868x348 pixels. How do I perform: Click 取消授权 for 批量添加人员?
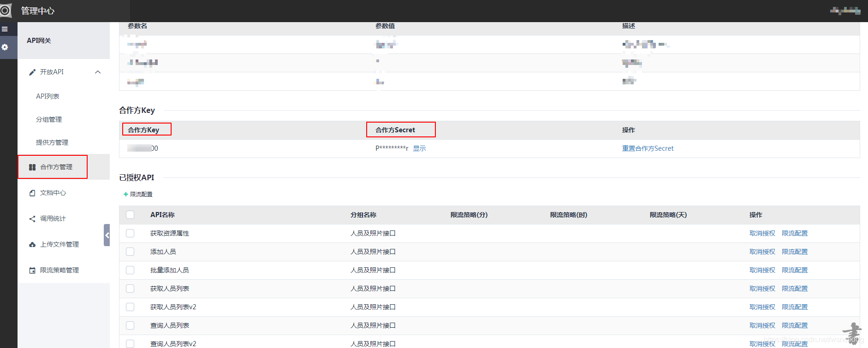(762, 270)
